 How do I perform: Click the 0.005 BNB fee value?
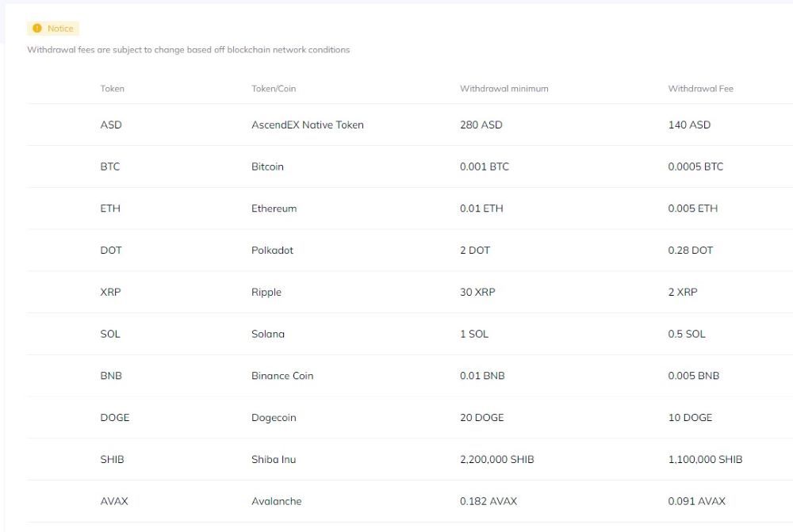[x=693, y=376]
